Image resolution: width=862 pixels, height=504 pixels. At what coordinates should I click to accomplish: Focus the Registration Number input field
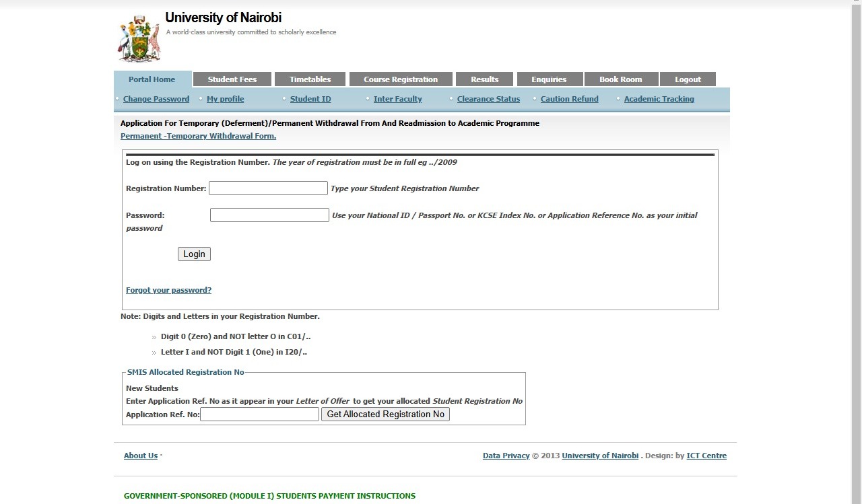[x=268, y=188]
